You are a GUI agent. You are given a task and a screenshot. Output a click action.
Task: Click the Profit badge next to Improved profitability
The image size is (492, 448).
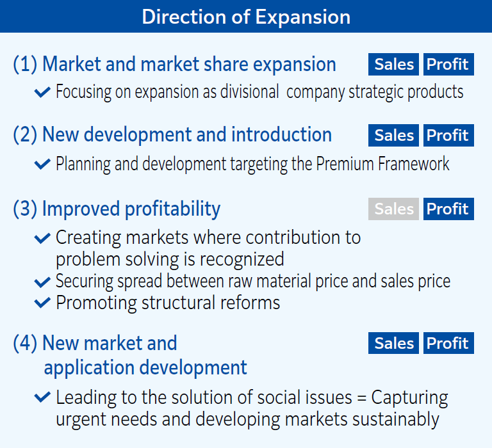tap(448, 209)
